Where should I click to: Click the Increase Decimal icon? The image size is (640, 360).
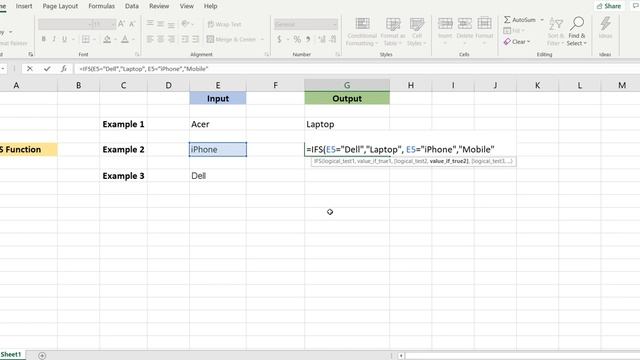click(x=322, y=39)
